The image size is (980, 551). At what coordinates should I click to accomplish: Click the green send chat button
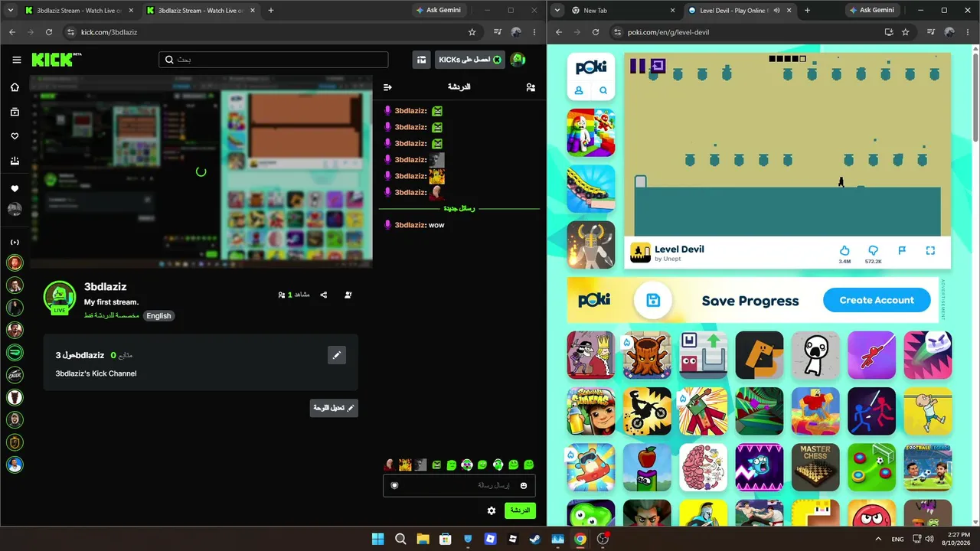[x=520, y=510]
